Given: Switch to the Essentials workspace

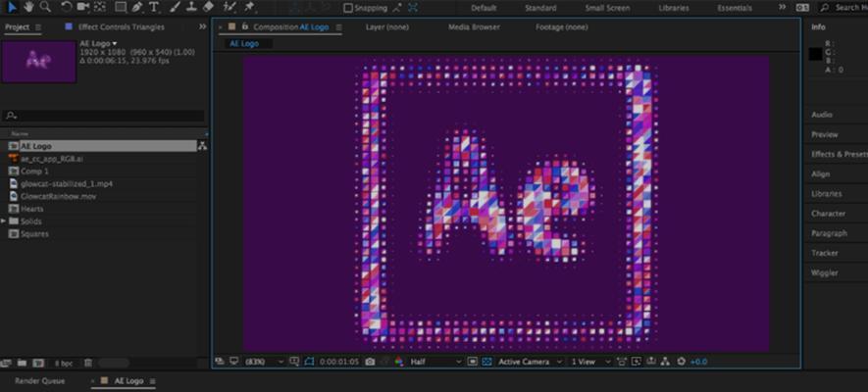Looking at the screenshot, I should 735,8.
